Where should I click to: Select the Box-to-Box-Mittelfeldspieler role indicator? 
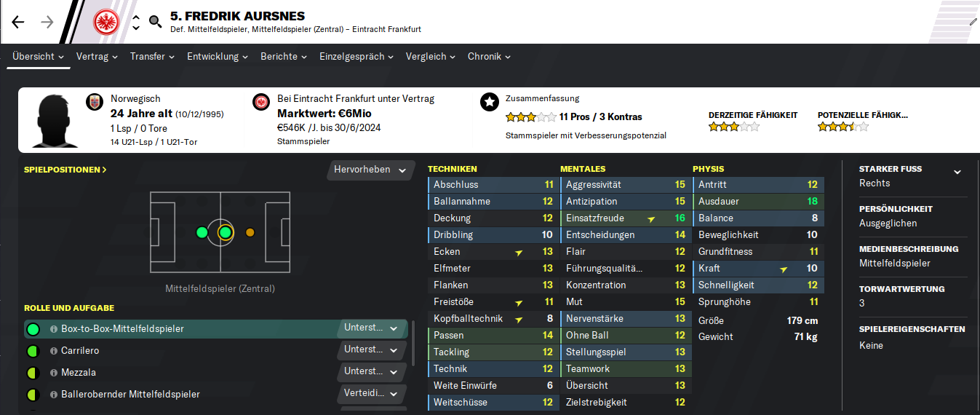coord(33,329)
